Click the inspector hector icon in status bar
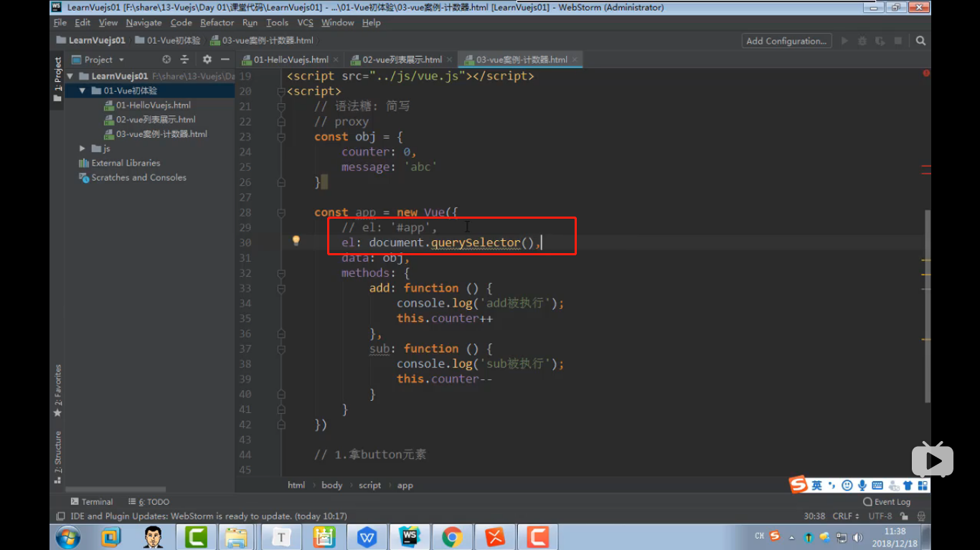Viewport: 980px width, 550px height. pos(922,516)
